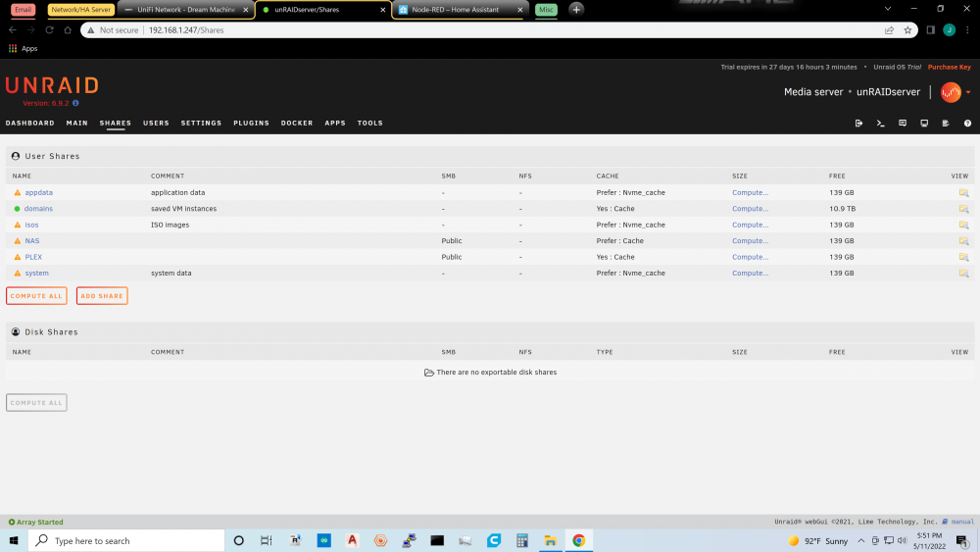Open the Docker menu
The height and width of the screenshot is (552, 980).
[x=297, y=124]
